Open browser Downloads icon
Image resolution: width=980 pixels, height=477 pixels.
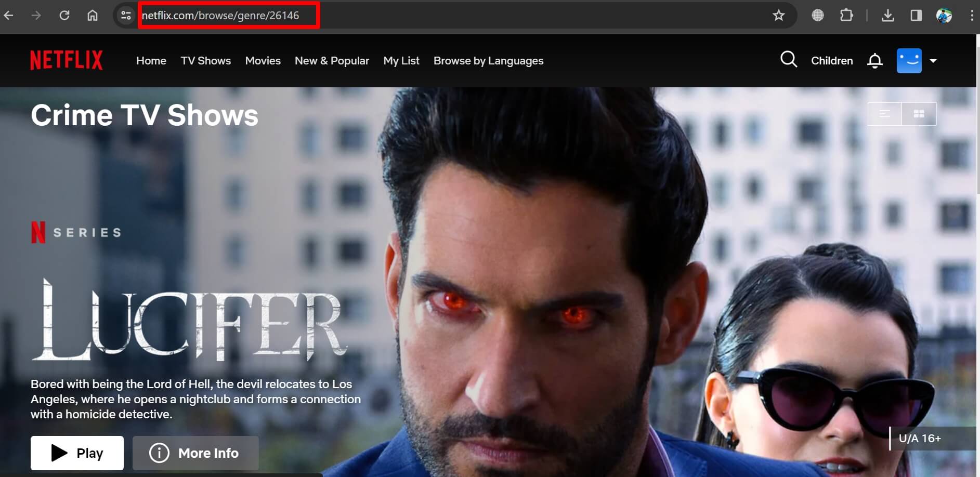[x=888, y=16]
